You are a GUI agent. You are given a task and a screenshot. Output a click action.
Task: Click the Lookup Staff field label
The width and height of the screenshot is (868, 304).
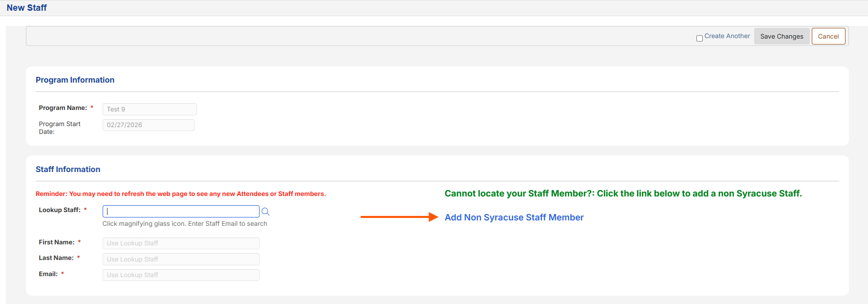point(59,210)
